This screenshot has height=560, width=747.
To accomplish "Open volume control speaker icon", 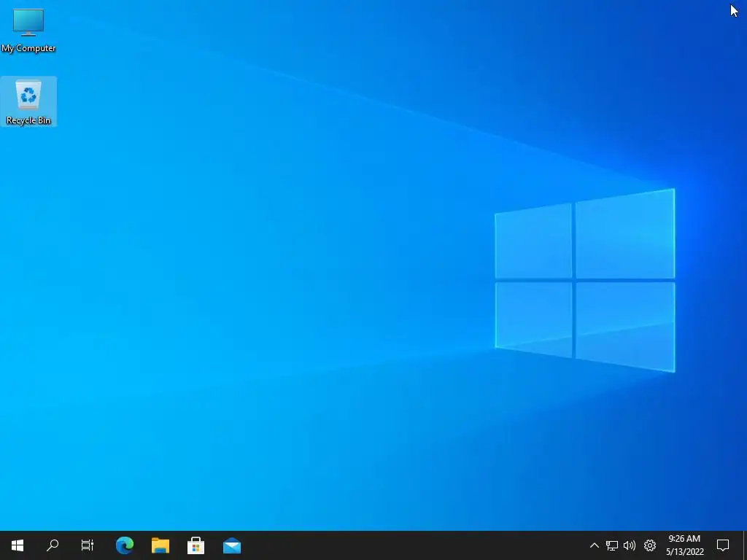I will (630, 545).
